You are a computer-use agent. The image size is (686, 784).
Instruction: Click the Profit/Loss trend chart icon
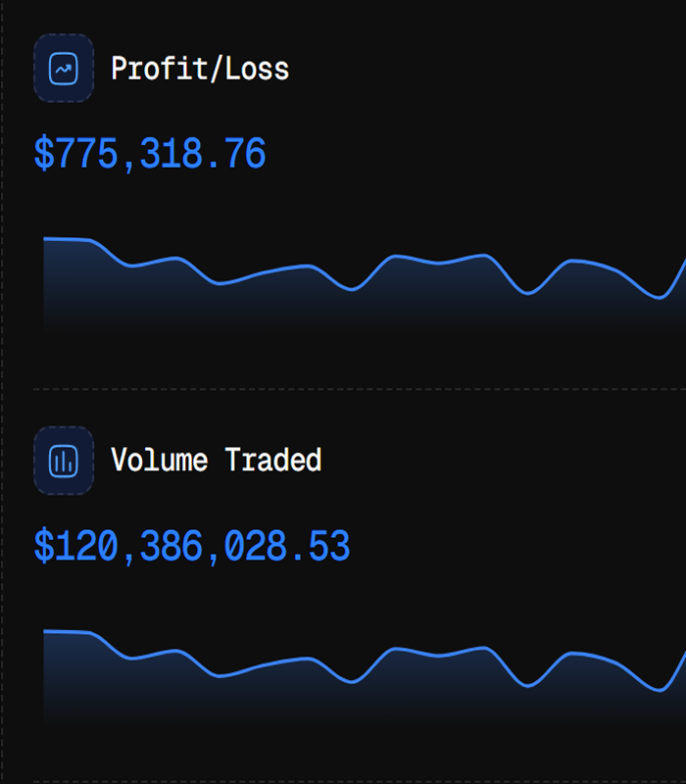click(x=64, y=69)
